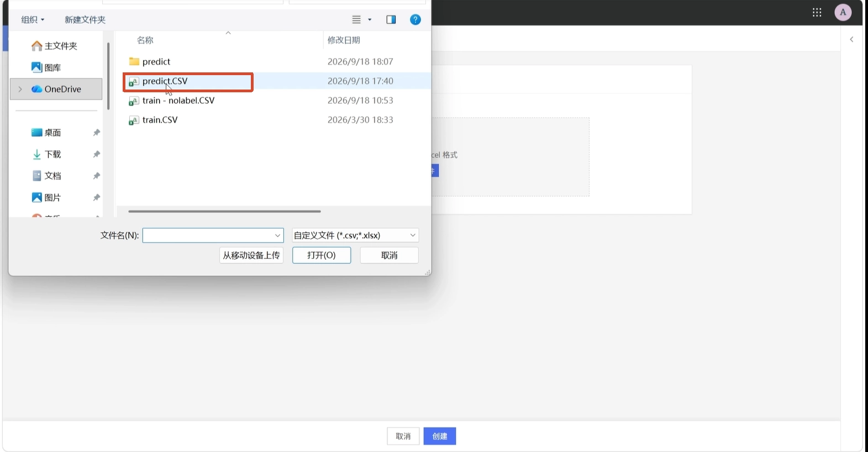Click the 从移动设备上传 button

tap(251, 255)
